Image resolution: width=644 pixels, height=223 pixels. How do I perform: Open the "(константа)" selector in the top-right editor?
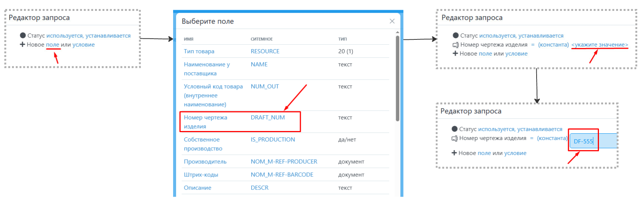coord(553,45)
